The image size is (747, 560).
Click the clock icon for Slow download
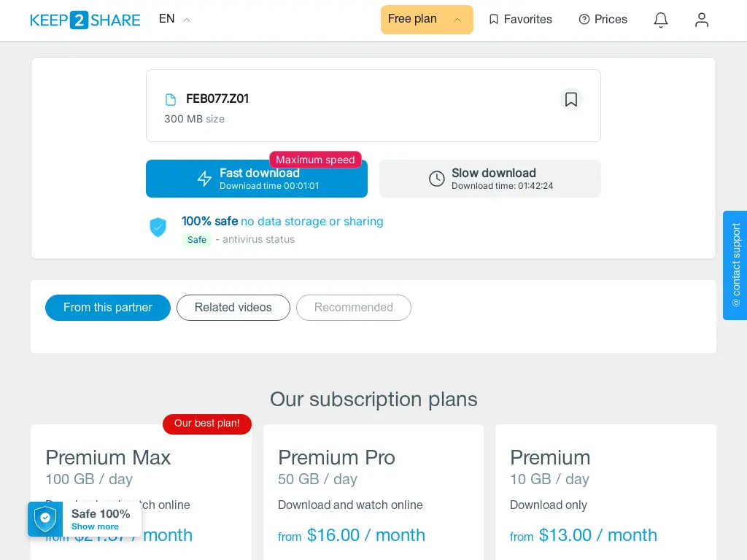tap(436, 179)
